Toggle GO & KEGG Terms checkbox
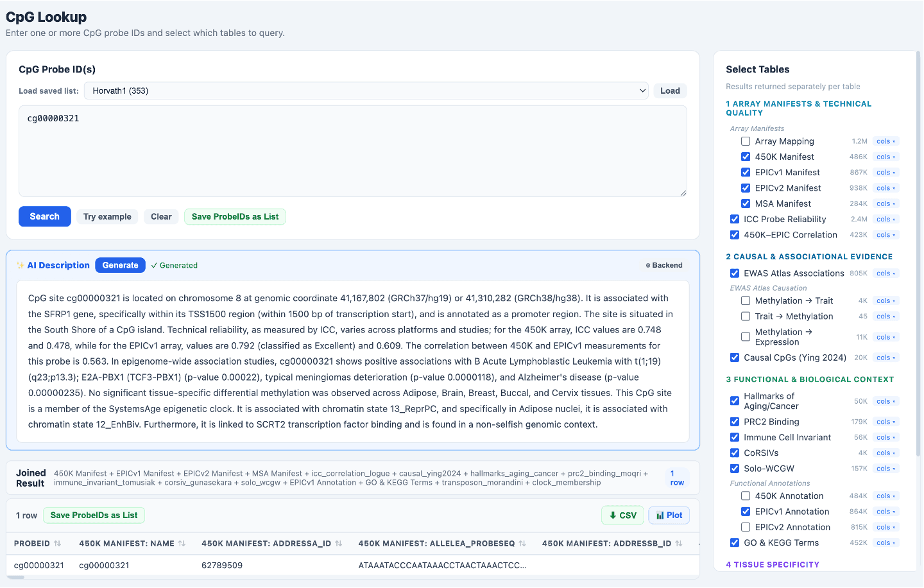924x588 pixels. [735, 543]
